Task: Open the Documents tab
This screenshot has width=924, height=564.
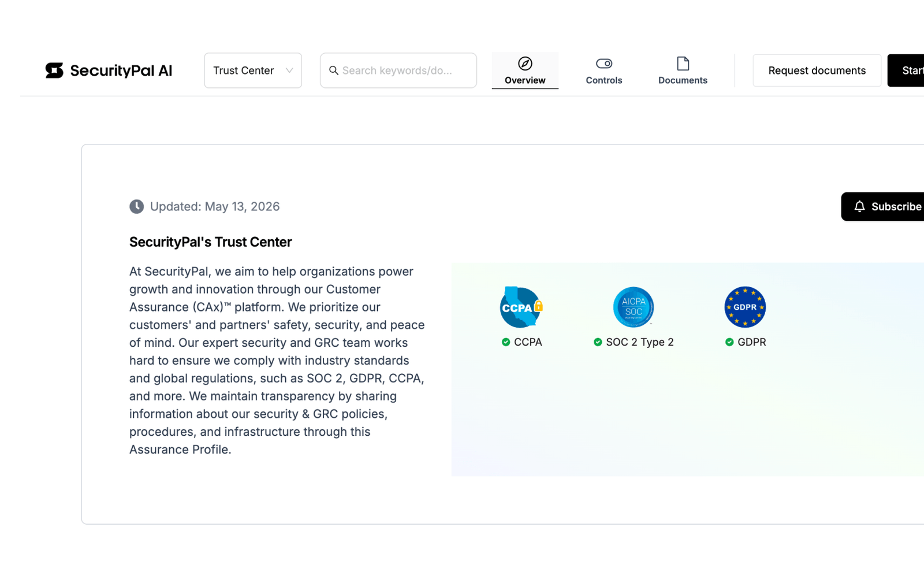Action: coord(683,70)
